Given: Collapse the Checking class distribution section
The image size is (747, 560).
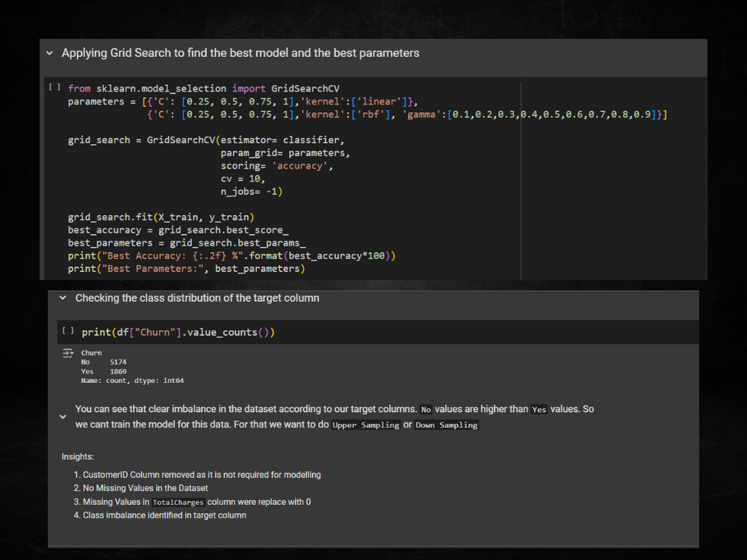Looking at the screenshot, I should (x=63, y=298).
